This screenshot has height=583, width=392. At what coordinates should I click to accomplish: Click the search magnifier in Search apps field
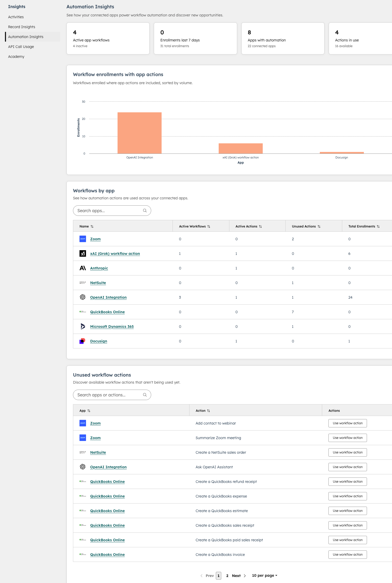tap(145, 211)
